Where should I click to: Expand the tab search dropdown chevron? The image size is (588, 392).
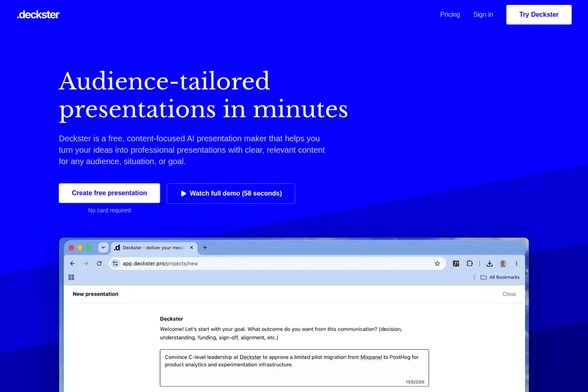pyautogui.click(x=103, y=247)
